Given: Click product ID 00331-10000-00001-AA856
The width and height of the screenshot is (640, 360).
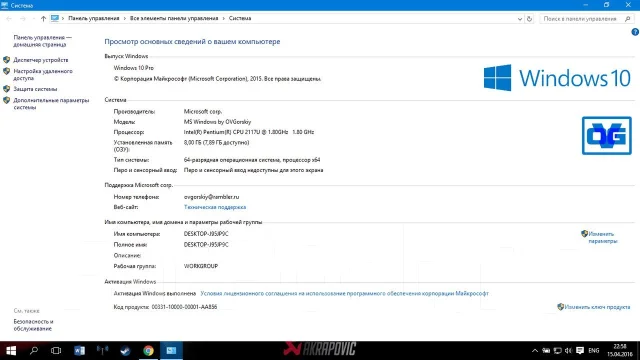Looking at the screenshot, I should tap(184, 307).
